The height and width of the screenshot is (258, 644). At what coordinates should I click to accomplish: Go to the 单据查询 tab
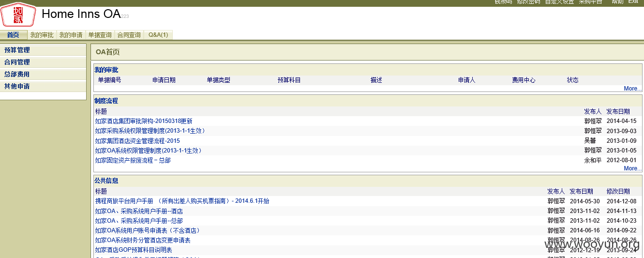[100, 35]
